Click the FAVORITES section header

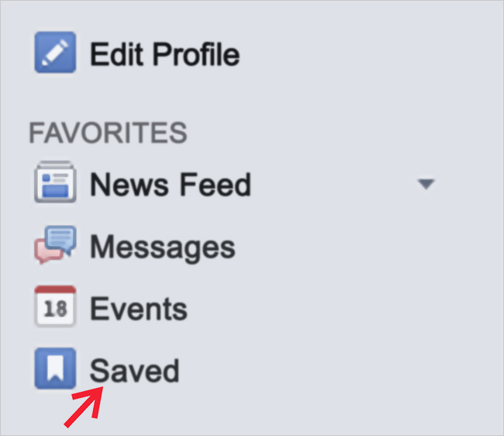(108, 133)
